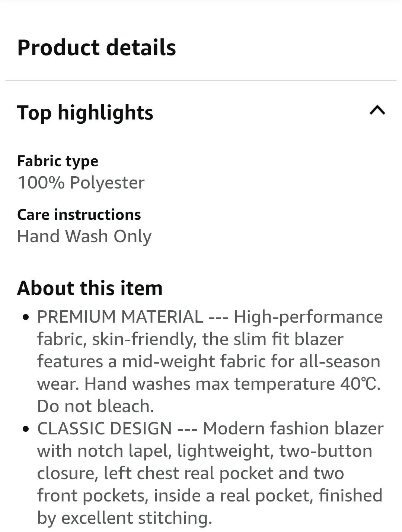Collapse the Top highlights chevron
402x532 pixels.
377,110
